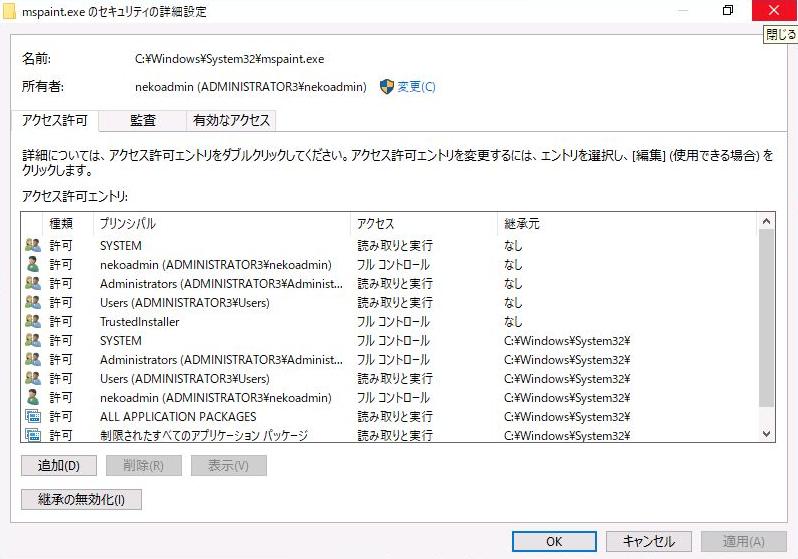Viewport: 798px width, 559px height.
Task: Click the 変更(C) owner link
Action: point(416,87)
